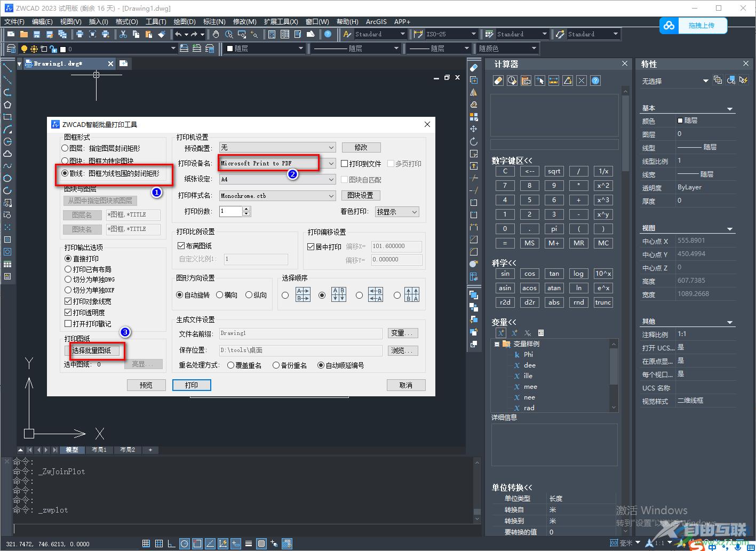Open color control 随层 swatch dropdown
The height and width of the screenshot is (551, 756).
tap(265, 49)
